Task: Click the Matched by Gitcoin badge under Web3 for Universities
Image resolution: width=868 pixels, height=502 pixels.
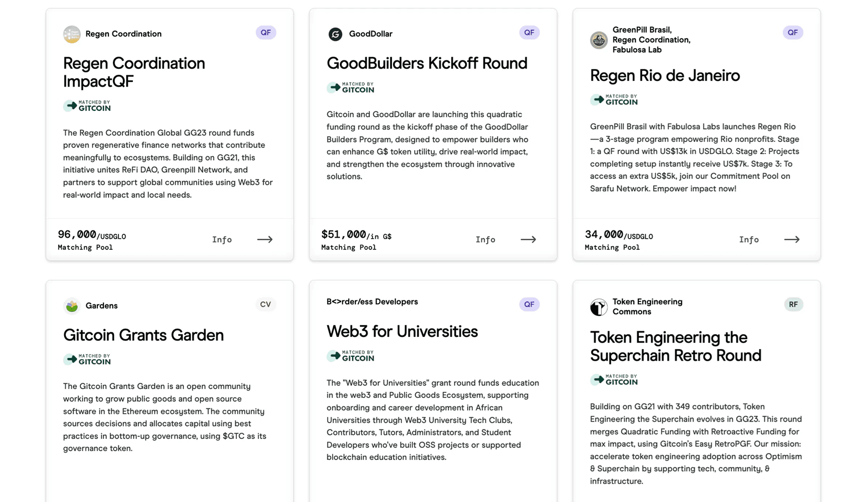Action: coord(350,356)
